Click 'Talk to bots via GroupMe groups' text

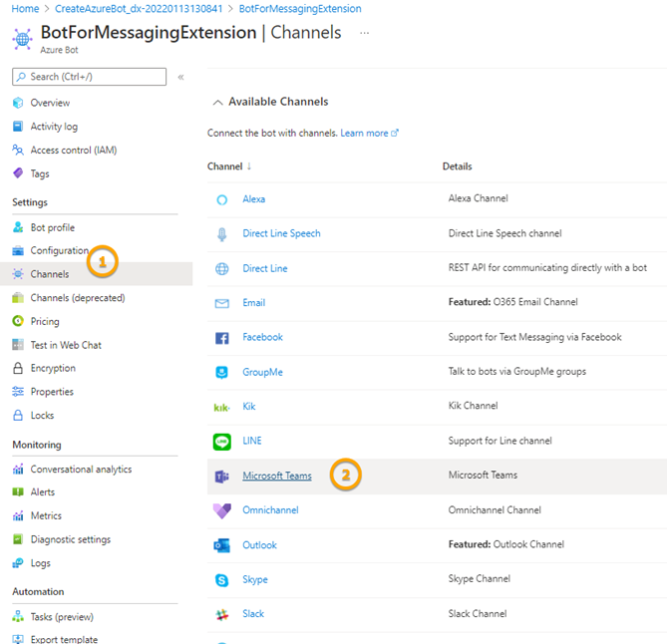[516, 371]
